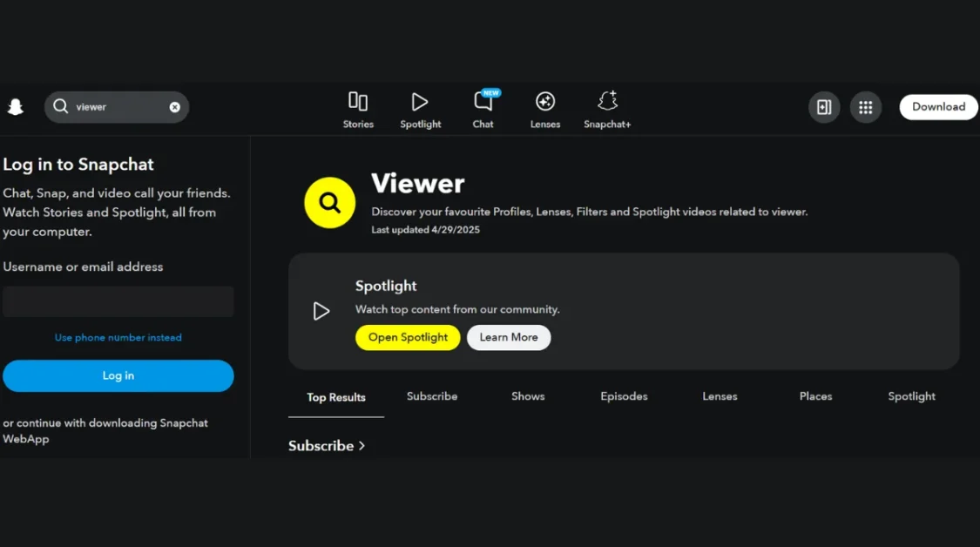Click the Open Spotlight button

click(409, 338)
